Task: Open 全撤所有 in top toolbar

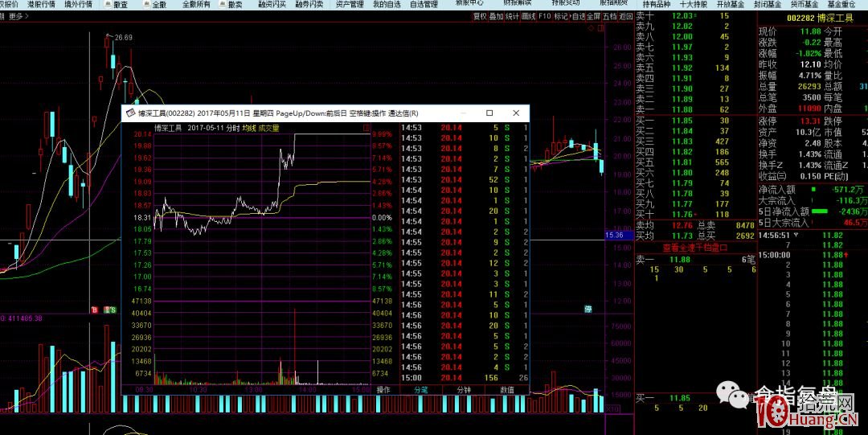Action: click(x=196, y=5)
